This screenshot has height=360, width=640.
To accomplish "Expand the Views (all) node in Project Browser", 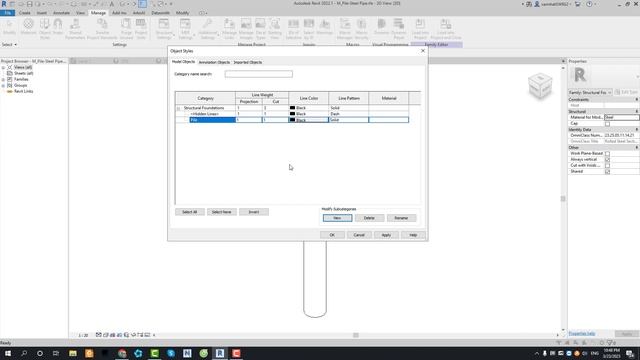I will pyautogui.click(x=3, y=67).
